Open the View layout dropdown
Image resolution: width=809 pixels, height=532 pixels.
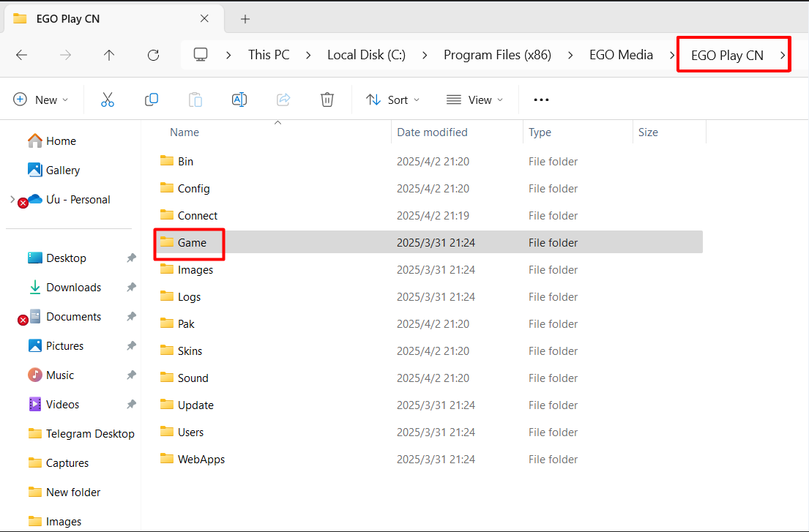coord(474,100)
